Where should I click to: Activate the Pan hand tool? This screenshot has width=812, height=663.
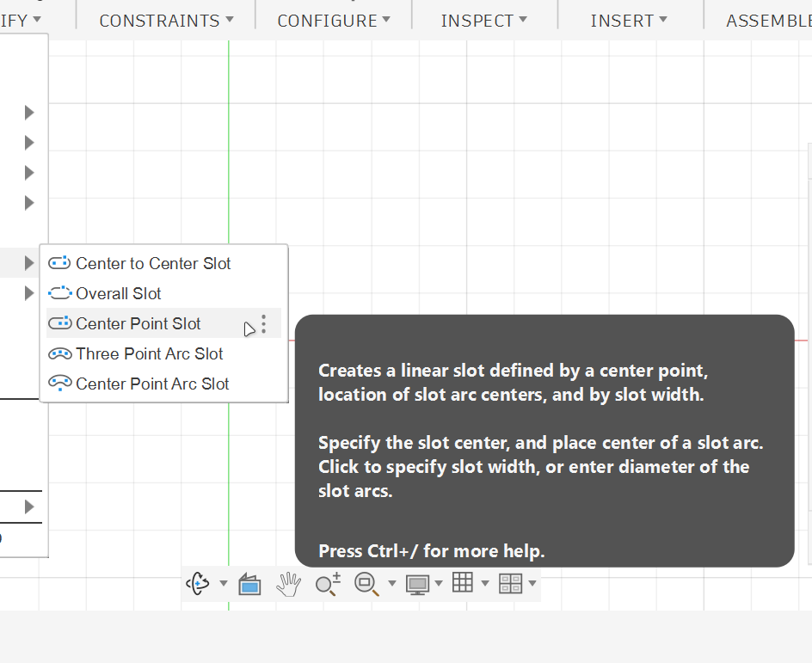pos(288,585)
